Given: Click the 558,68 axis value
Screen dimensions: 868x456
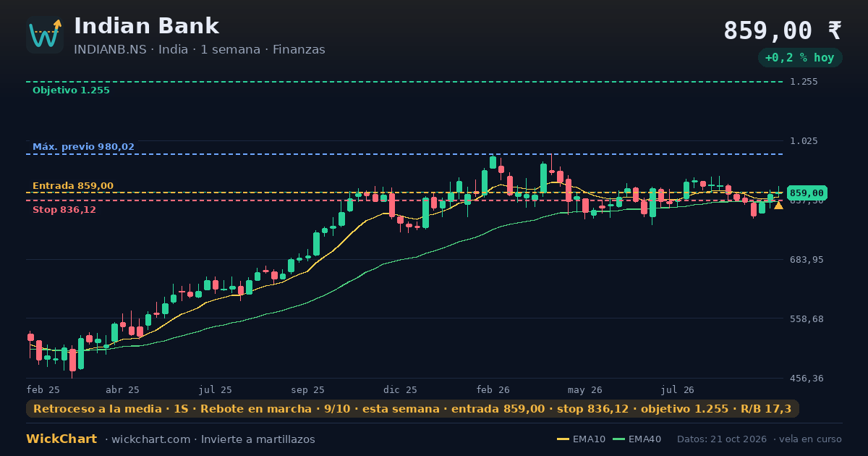Looking at the screenshot, I should pos(807,319).
